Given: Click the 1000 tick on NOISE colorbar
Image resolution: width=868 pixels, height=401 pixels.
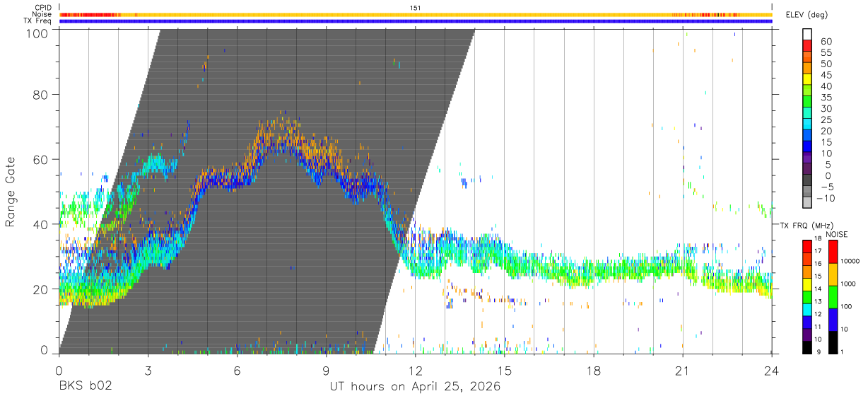Looking at the screenshot, I should pos(847,284).
